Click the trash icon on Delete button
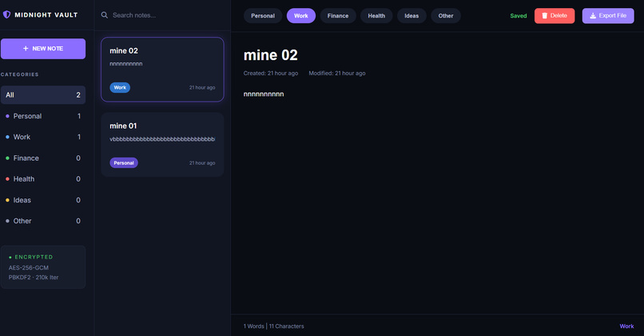Screen dimensions: 644x336 coord(545,16)
